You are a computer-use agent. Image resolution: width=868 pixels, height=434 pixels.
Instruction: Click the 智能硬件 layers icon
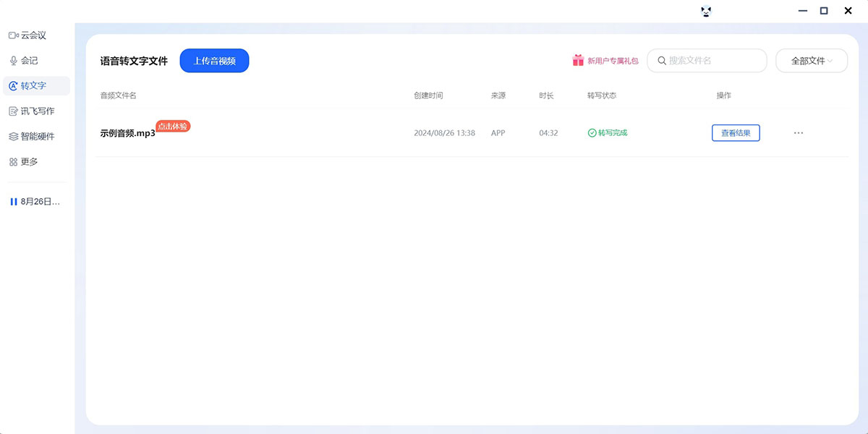pos(13,137)
